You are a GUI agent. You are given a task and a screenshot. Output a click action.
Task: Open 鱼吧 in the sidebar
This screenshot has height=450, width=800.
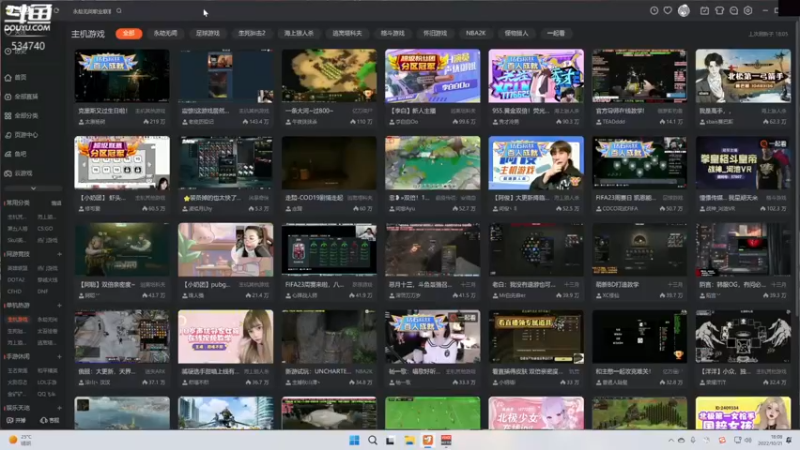tap(16, 154)
